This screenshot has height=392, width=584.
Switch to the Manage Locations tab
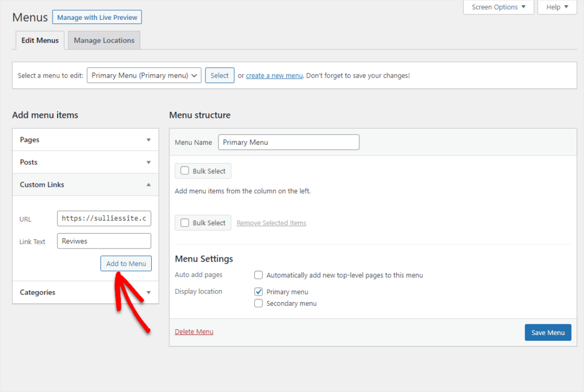point(103,40)
